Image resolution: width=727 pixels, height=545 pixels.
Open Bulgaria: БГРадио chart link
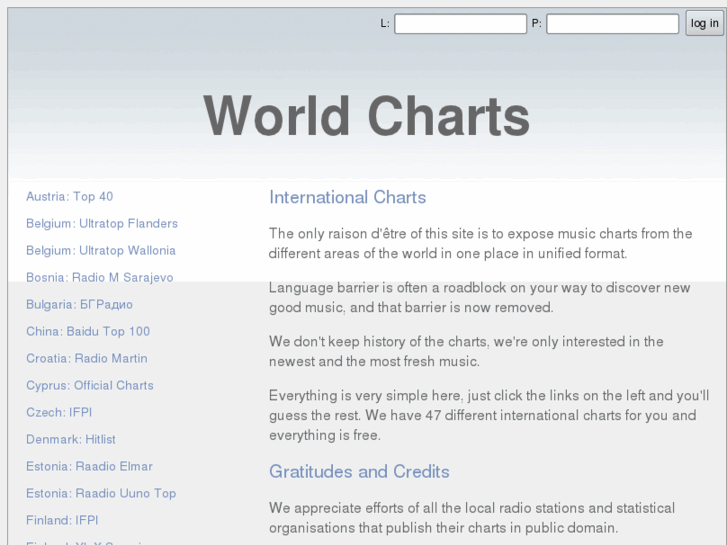click(x=79, y=304)
